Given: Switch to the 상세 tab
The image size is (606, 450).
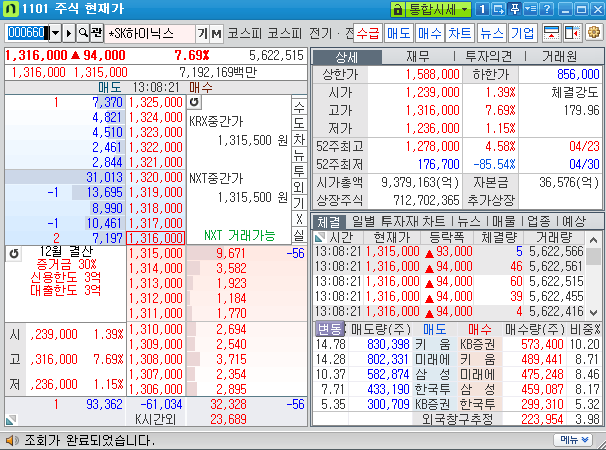Looking at the screenshot, I should [347, 57].
